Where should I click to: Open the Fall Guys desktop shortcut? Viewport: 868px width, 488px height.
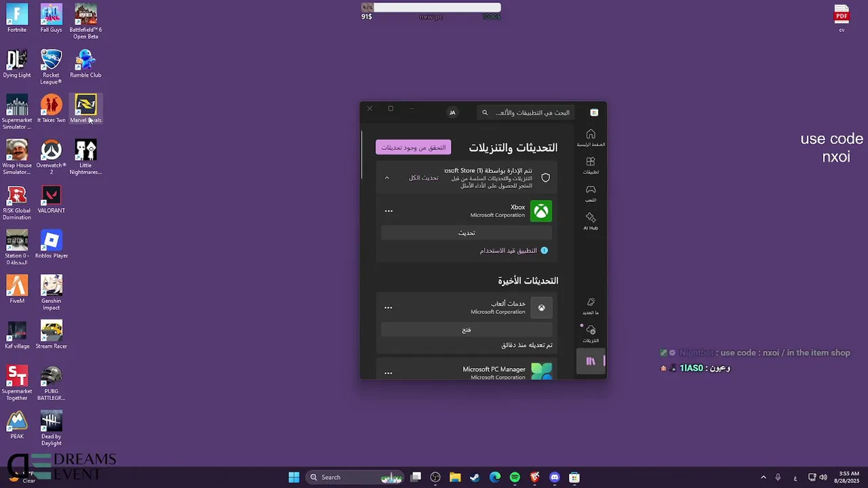(x=51, y=18)
